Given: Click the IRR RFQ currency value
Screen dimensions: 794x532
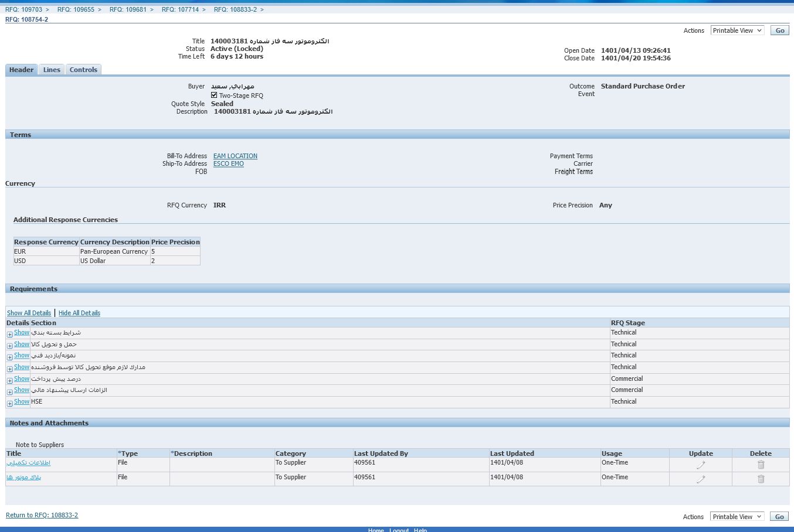Looking at the screenshot, I should pyautogui.click(x=219, y=205).
